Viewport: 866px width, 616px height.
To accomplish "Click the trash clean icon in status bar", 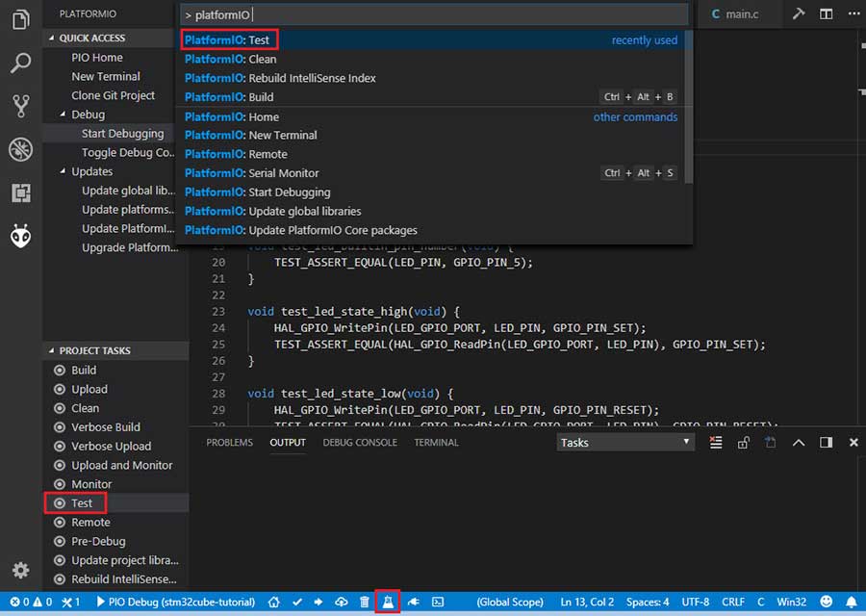I will (x=365, y=602).
